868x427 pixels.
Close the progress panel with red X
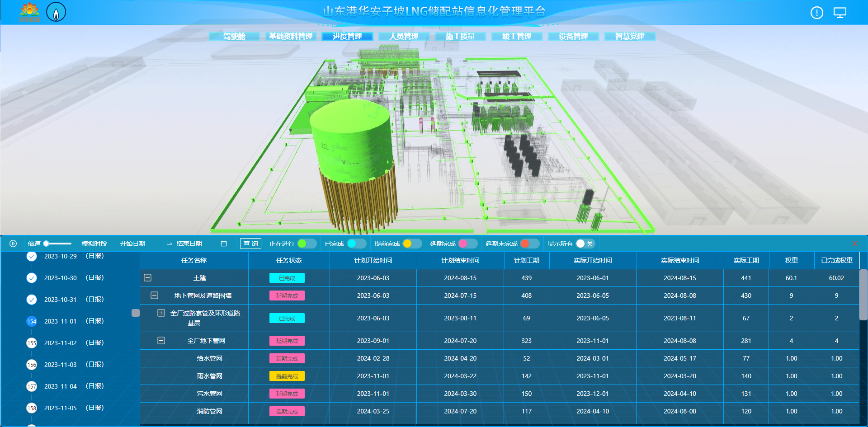coord(854,244)
